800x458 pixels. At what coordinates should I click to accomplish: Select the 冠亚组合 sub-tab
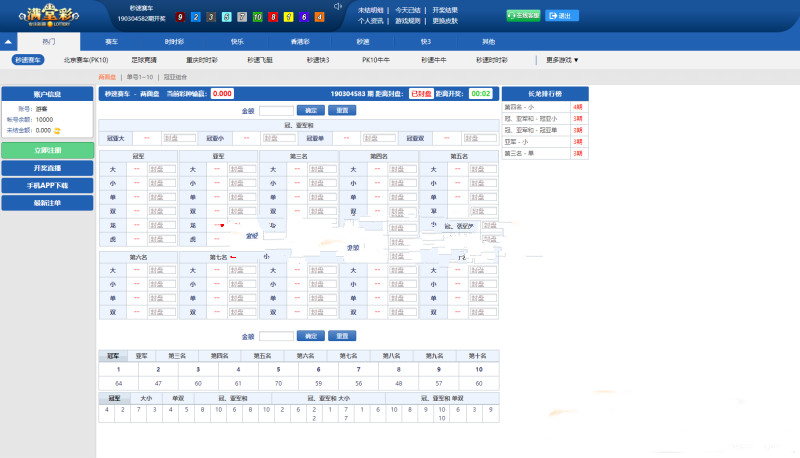(176, 77)
